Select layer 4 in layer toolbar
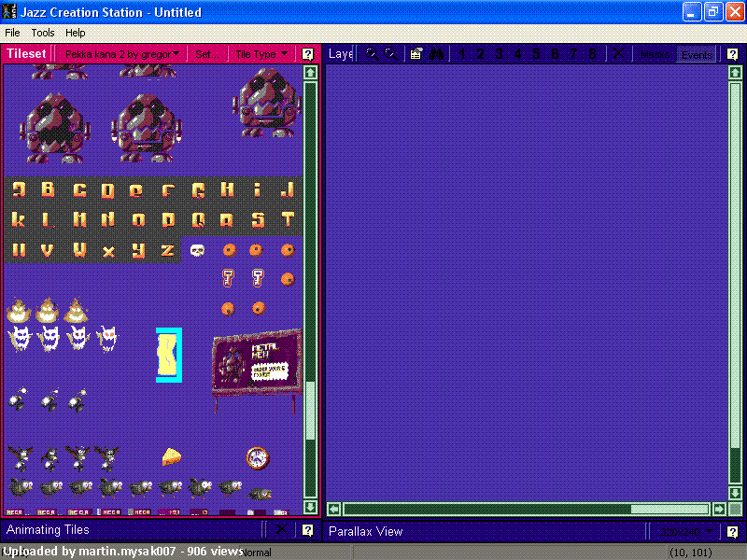 point(517,54)
